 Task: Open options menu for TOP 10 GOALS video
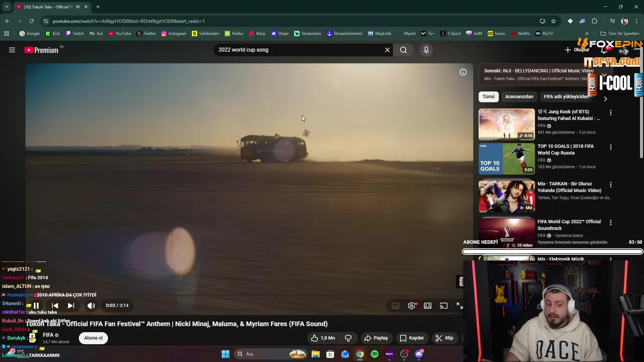611,147
